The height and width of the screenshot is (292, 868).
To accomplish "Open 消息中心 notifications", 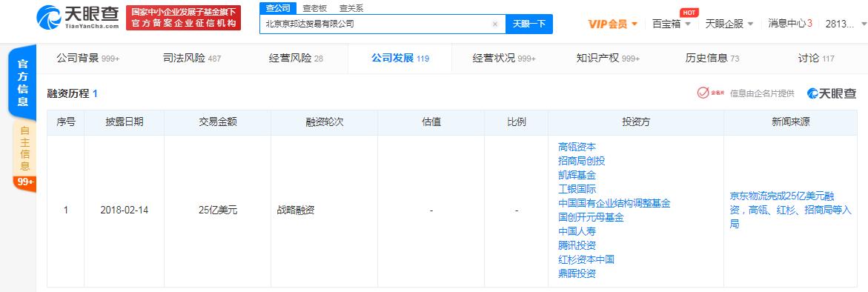I will click(790, 23).
